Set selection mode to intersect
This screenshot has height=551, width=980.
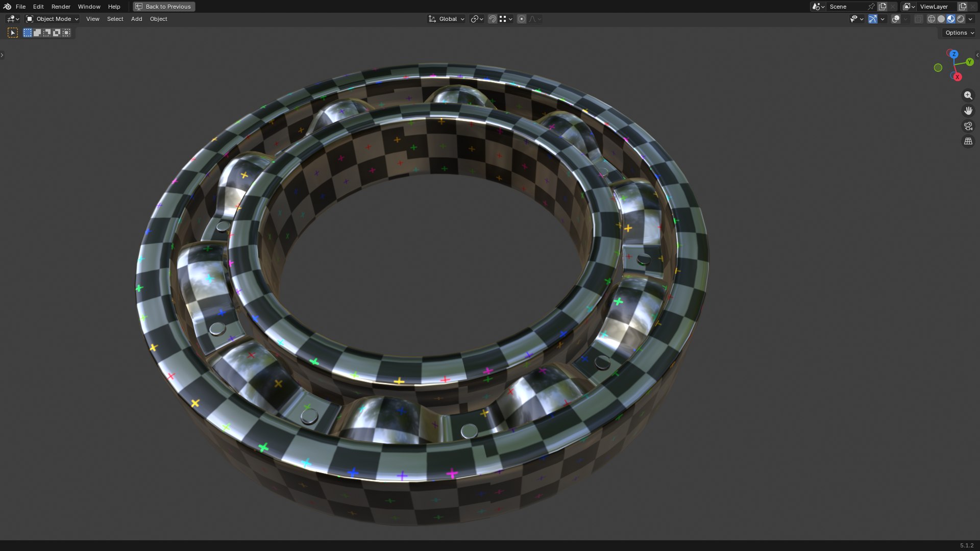coord(66,33)
